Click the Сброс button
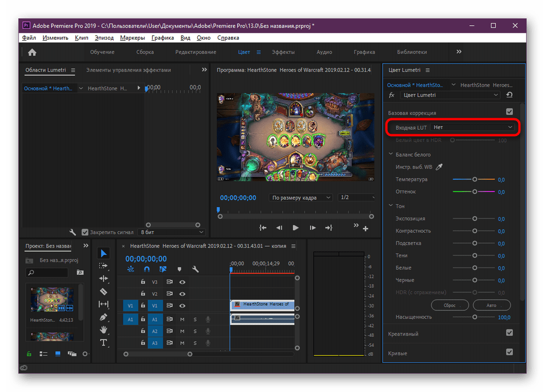Image resolution: width=545 pixels, height=392 pixels. coord(450,305)
